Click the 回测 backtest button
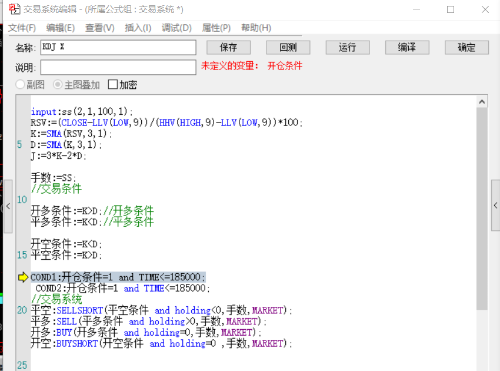Viewport: 500px width, 371px height. tap(288, 47)
